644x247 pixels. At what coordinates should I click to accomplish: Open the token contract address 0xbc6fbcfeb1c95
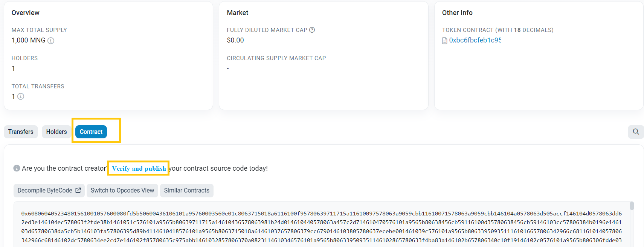(x=475, y=40)
